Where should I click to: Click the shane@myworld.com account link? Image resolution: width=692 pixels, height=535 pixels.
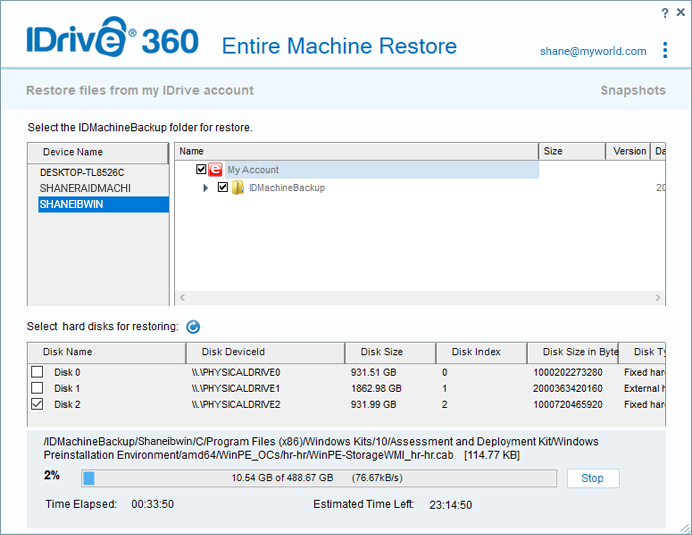pos(593,51)
